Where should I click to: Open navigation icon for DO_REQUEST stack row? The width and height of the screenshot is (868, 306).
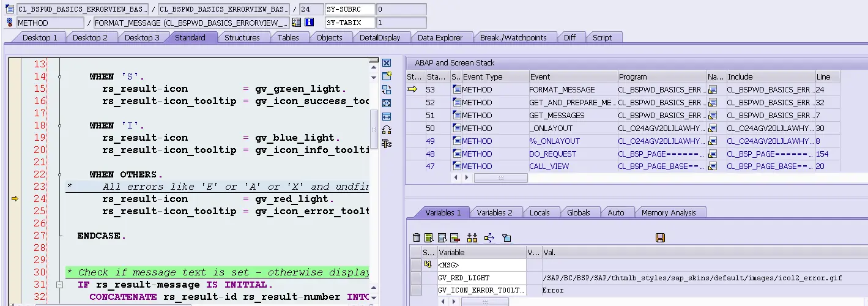point(713,154)
